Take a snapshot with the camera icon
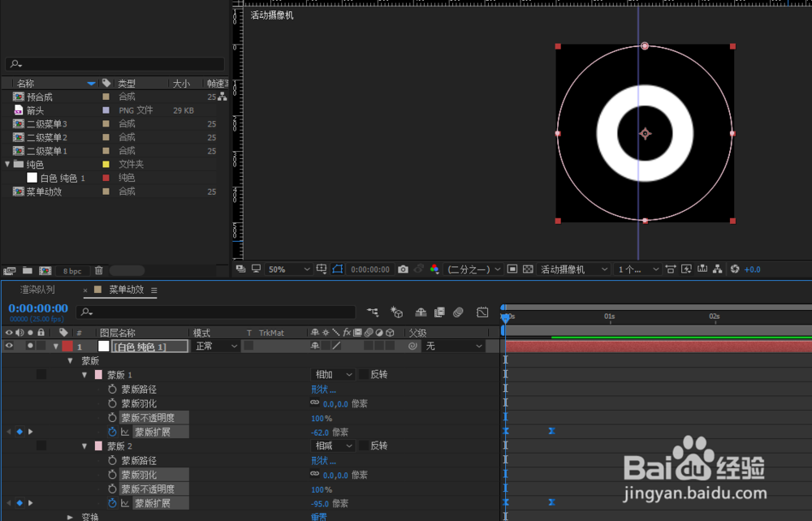This screenshot has width=812, height=521. tap(403, 269)
